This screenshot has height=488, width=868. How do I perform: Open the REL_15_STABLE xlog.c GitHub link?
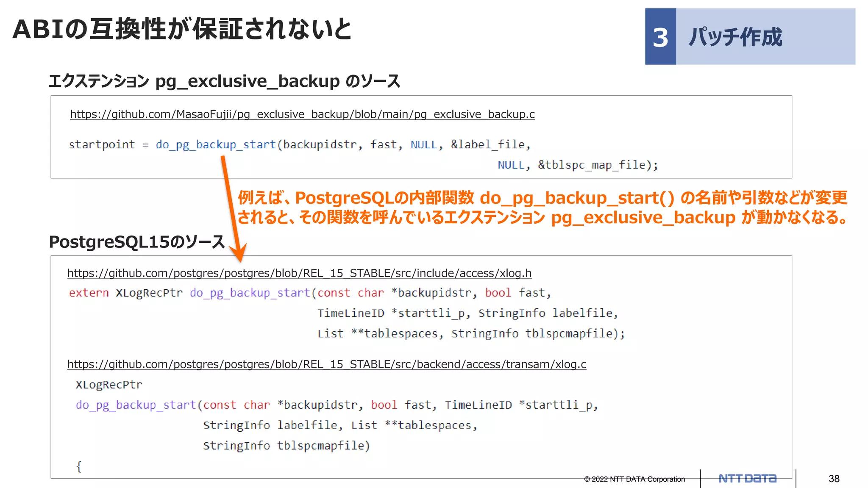327,364
